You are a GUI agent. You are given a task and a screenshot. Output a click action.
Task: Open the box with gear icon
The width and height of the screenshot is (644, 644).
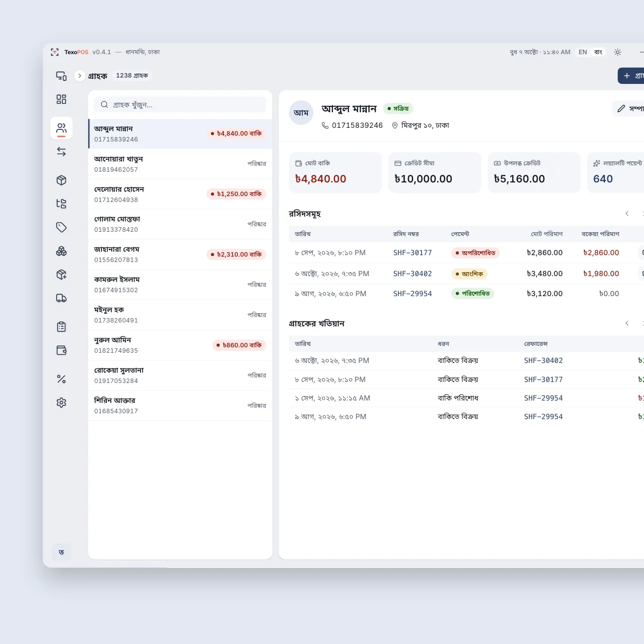coord(61,275)
